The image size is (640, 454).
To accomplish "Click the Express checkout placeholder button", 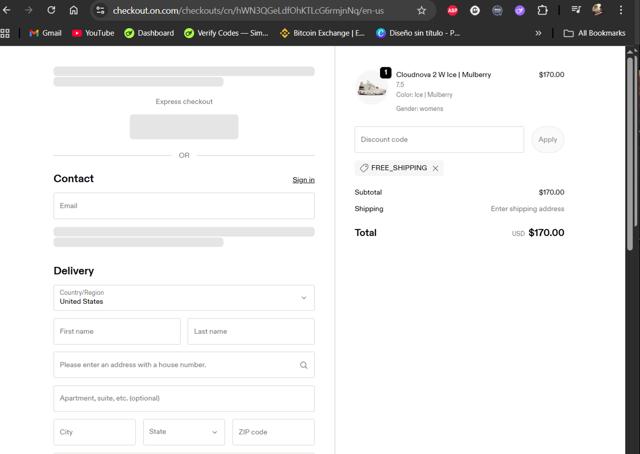I will [x=184, y=127].
